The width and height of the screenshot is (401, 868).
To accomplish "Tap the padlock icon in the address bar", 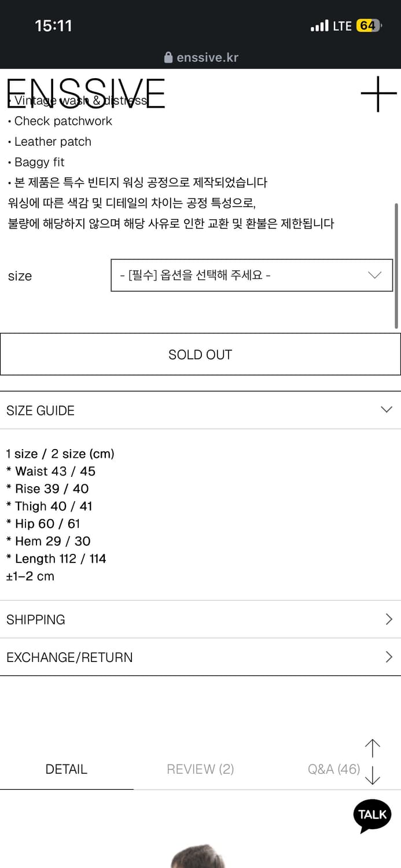I will pyautogui.click(x=168, y=57).
